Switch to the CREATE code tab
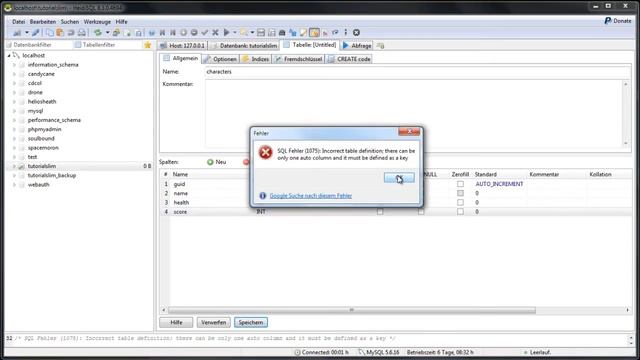The width and height of the screenshot is (640, 360). (349, 59)
